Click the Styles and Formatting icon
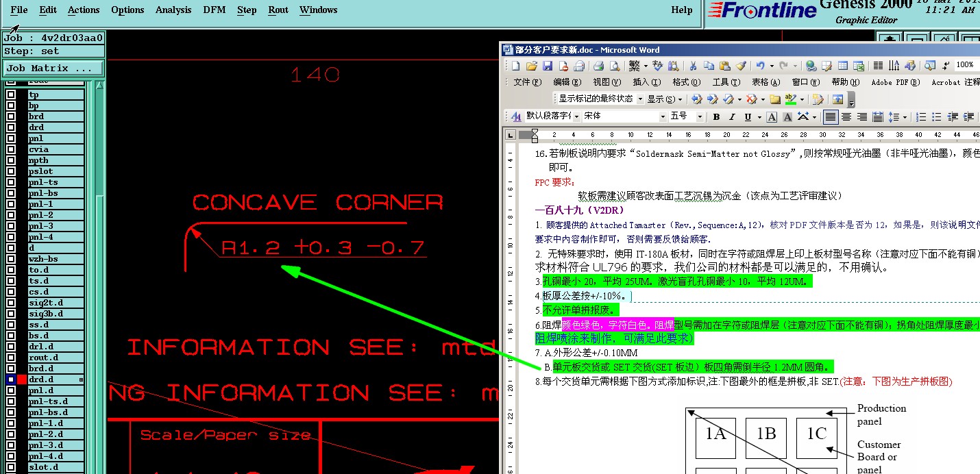This screenshot has width=980, height=474. tap(516, 116)
